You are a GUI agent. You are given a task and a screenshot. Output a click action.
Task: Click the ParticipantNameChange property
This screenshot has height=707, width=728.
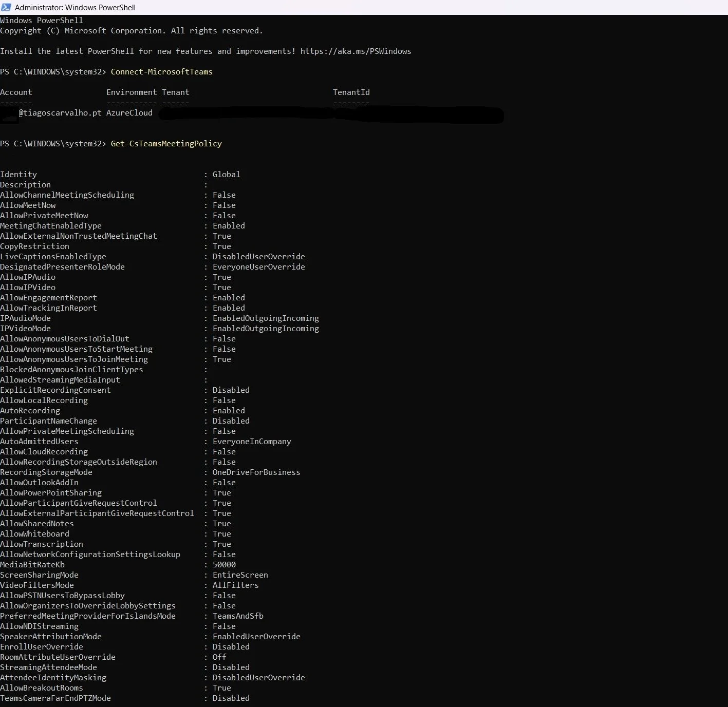click(48, 421)
